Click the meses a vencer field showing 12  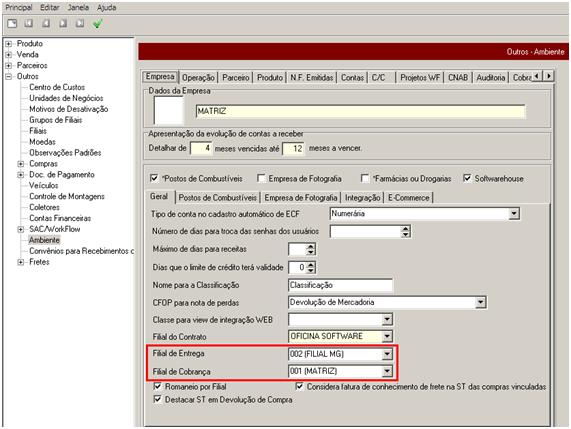[x=293, y=148]
